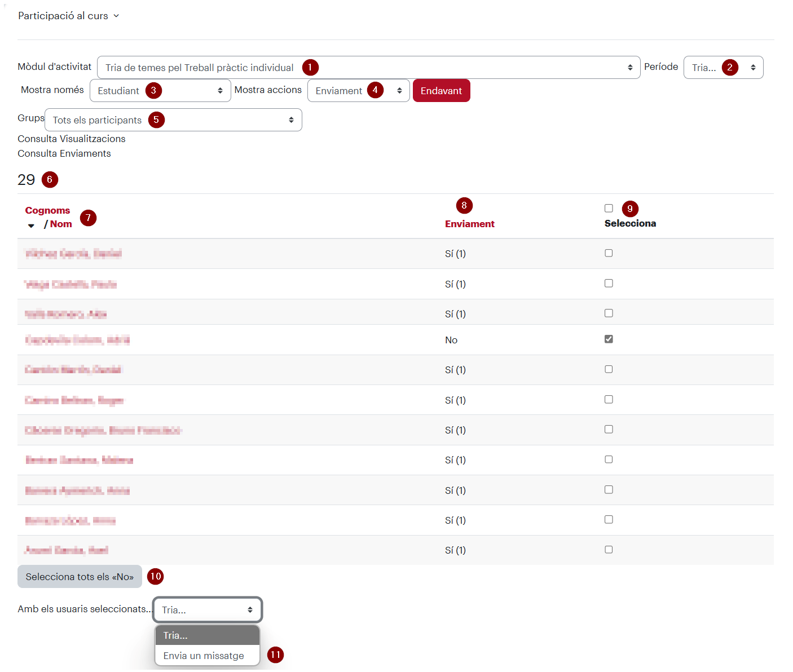Open the Mostra només Estudiant dropdown
Viewport: 793px width, 672px height.
click(x=160, y=91)
